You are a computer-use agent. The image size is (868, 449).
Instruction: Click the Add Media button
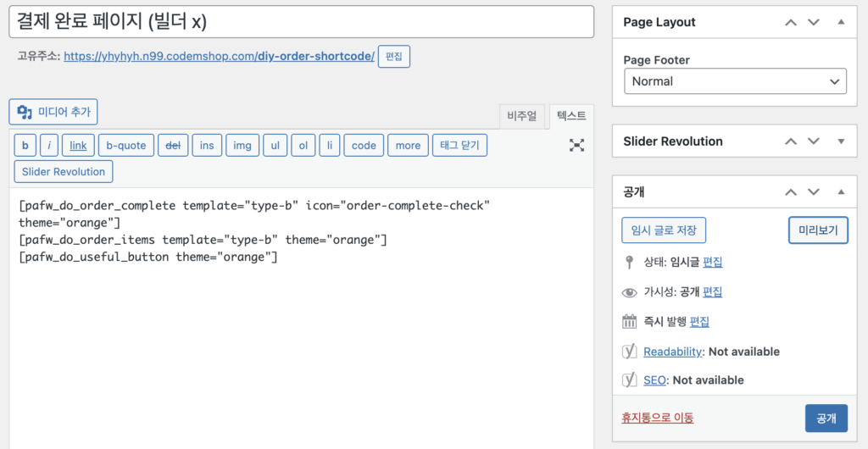coord(53,112)
